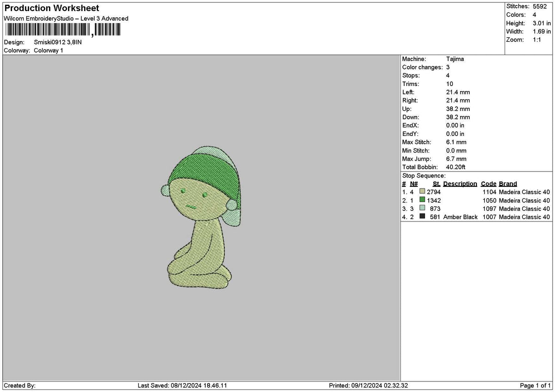Click stitch count 873 in stop sequence
This screenshot has width=555, height=392.
point(435,208)
